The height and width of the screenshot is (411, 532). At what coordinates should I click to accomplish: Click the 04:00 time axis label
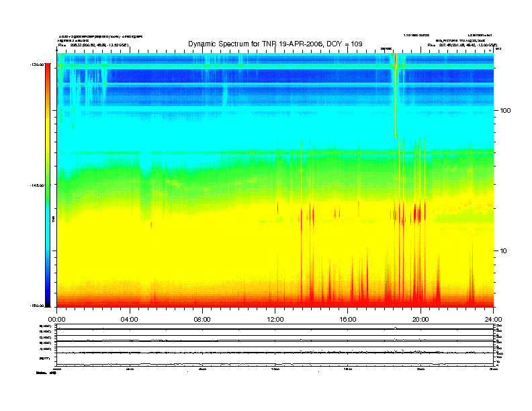point(130,320)
